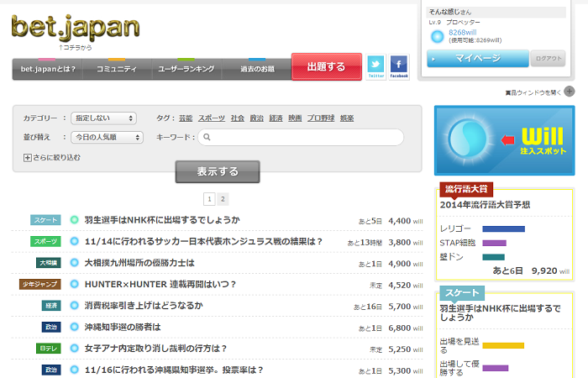The width and height of the screenshot is (588, 378).
Task: Click the circle icon beside HUNTER×HUNTER question
Action: click(74, 285)
